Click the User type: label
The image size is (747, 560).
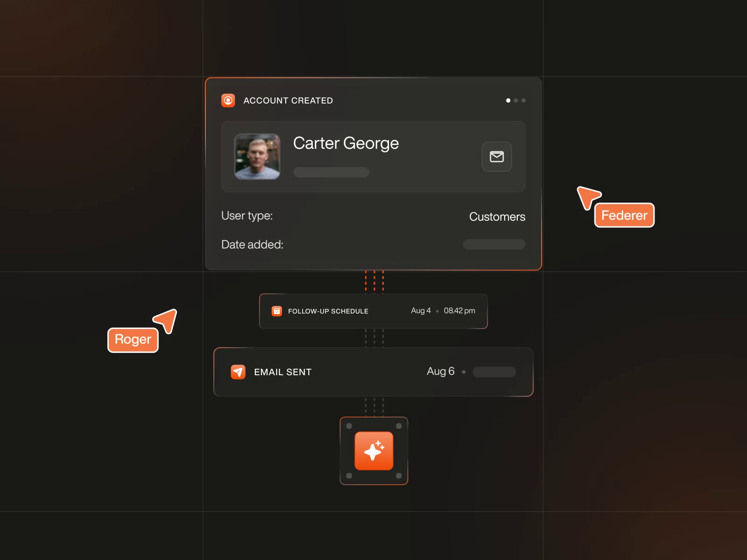[x=247, y=216]
